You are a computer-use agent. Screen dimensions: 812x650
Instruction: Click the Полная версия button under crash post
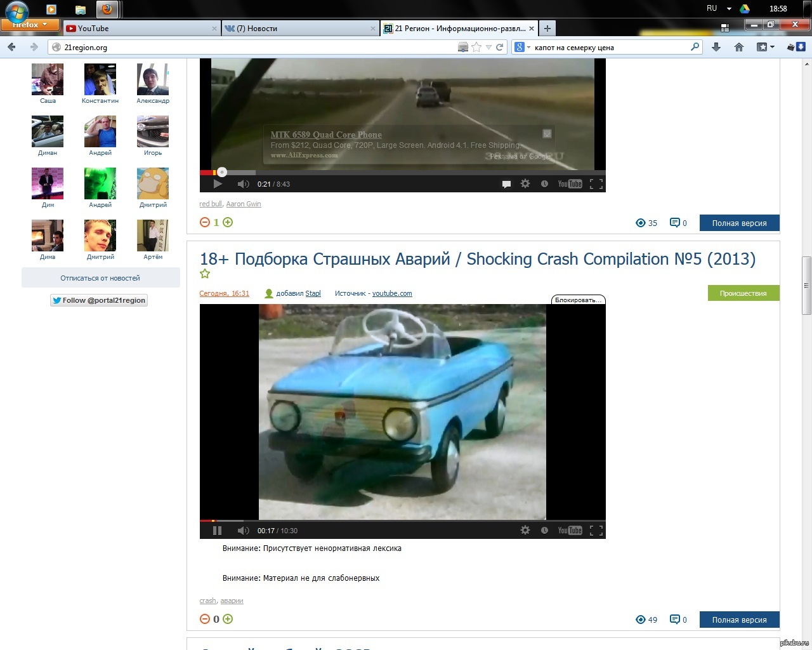(739, 620)
